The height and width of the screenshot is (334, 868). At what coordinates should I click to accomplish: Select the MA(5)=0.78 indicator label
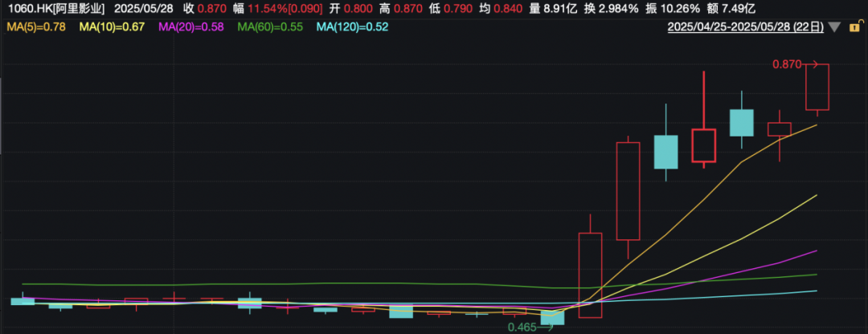tap(36, 26)
